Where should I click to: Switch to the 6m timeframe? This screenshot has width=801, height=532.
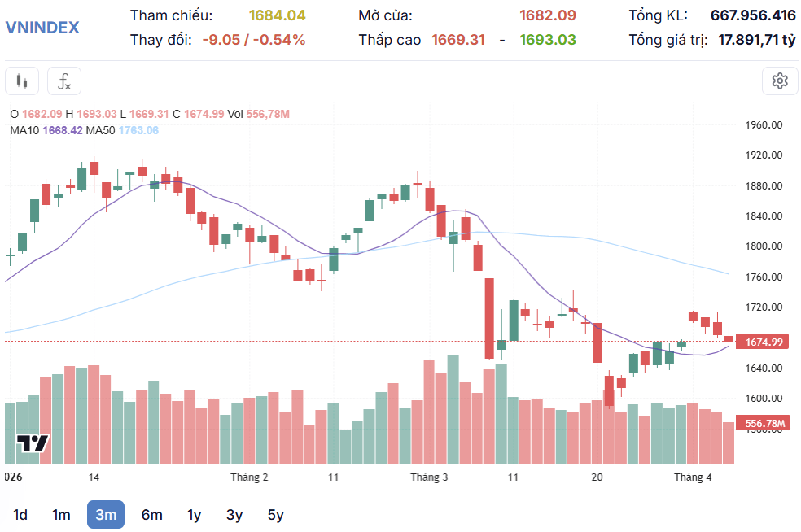[x=151, y=515]
